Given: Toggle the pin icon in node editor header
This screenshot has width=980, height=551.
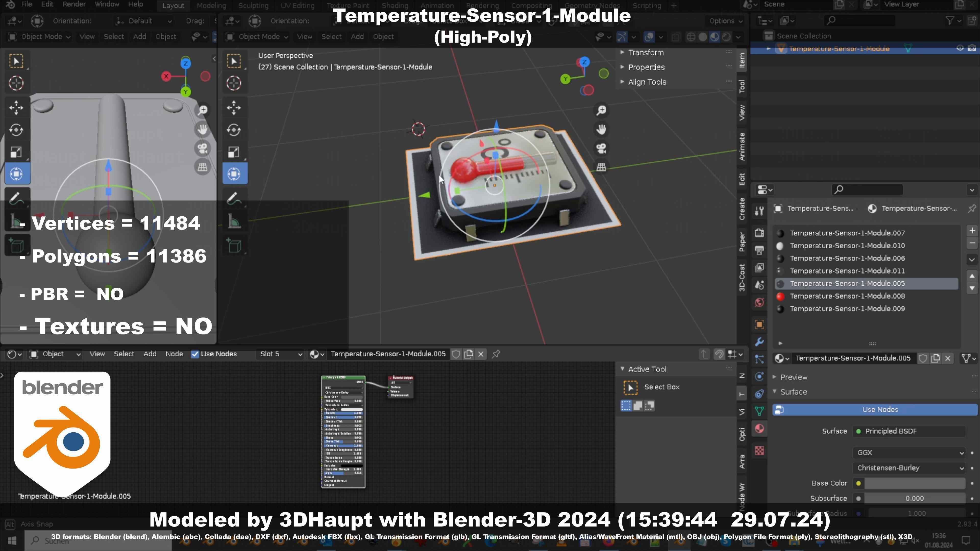Looking at the screenshot, I should 496,354.
